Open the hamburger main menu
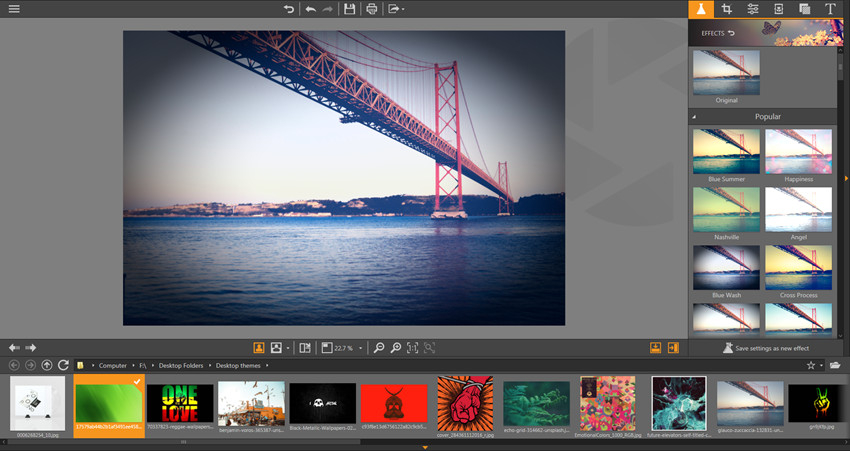The width and height of the screenshot is (850, 451). click(x=14, y=9)
